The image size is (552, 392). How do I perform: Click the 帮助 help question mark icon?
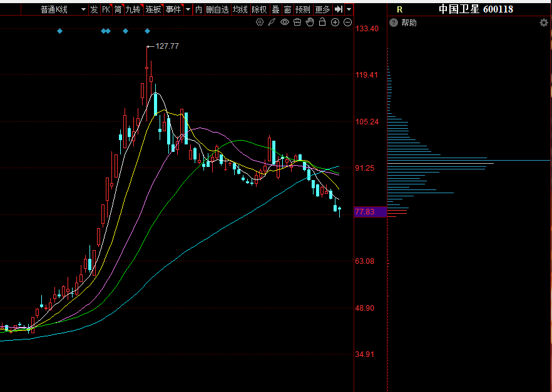pyautogui.click(x=394, y=23)
